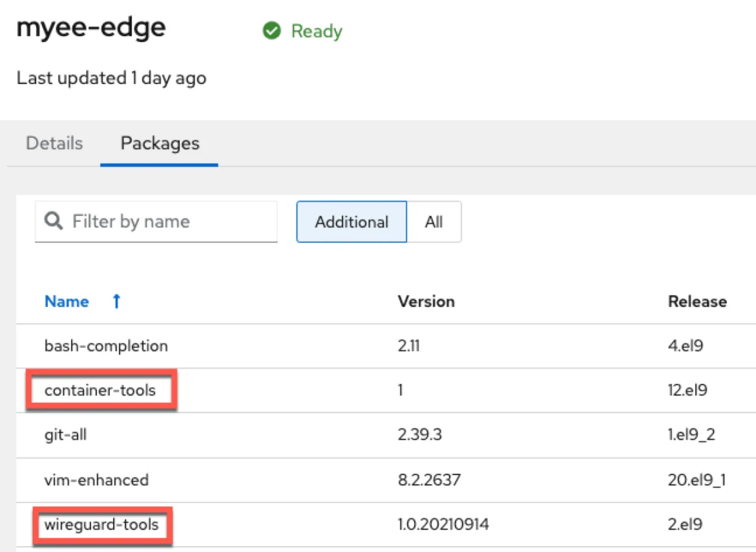Select the Additional packages toggle
Viewport: 756px width, 552px height.
pyautogui.click(x=352, y=222)
